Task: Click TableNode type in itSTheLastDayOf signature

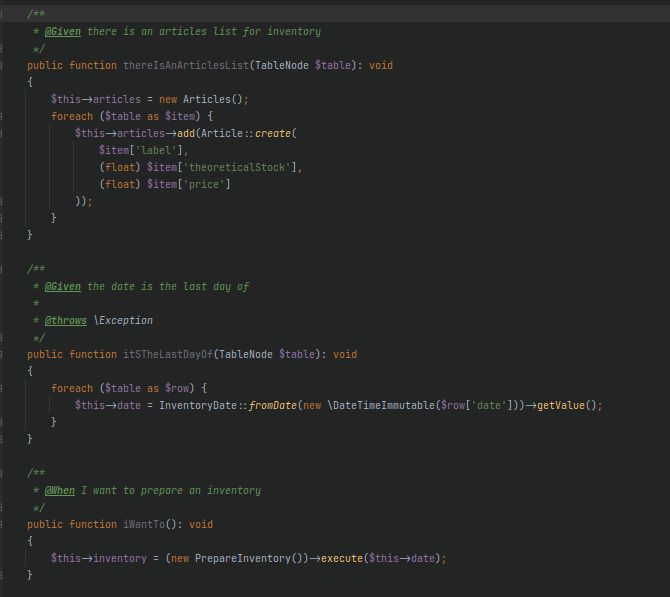Action: (246, 354)
